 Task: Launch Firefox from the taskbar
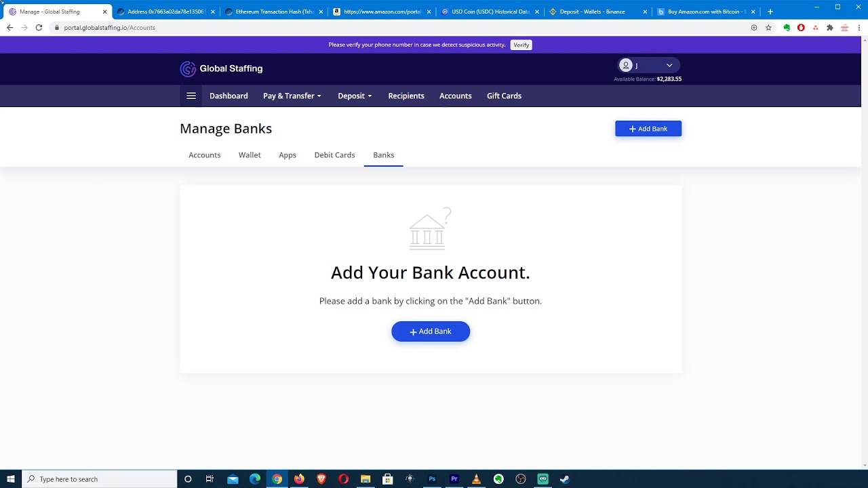tap(299, 479)
